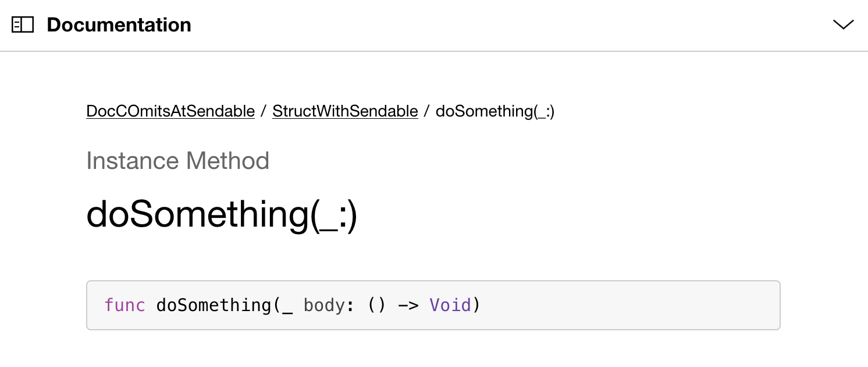The height and width of the screenshot is (367, 868).
Task: Click the doSomething identifier in code block
Action: (214, 305)
